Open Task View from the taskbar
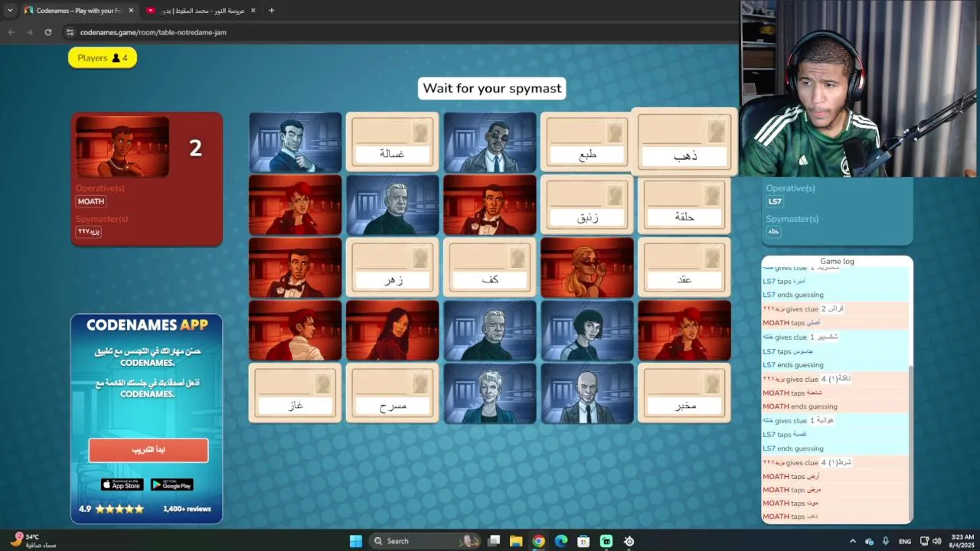Screen dimensions: 980x551 (x=495, y=541)
